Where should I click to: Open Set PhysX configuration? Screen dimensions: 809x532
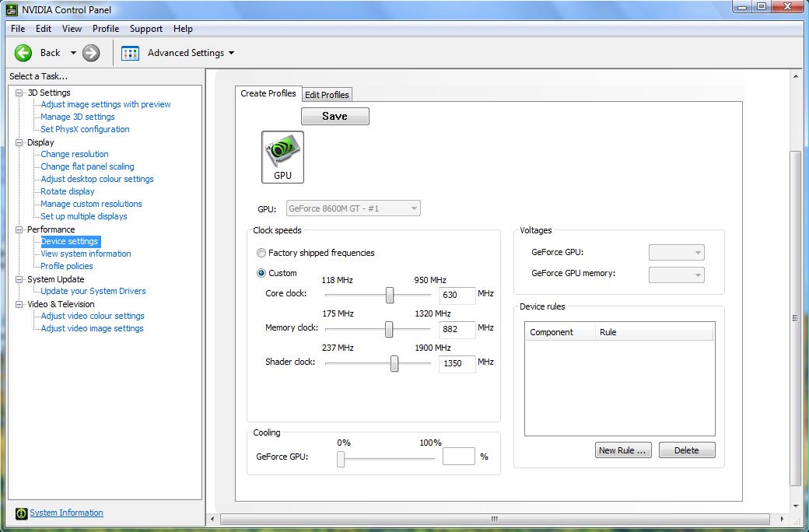[x=85, y=129]
